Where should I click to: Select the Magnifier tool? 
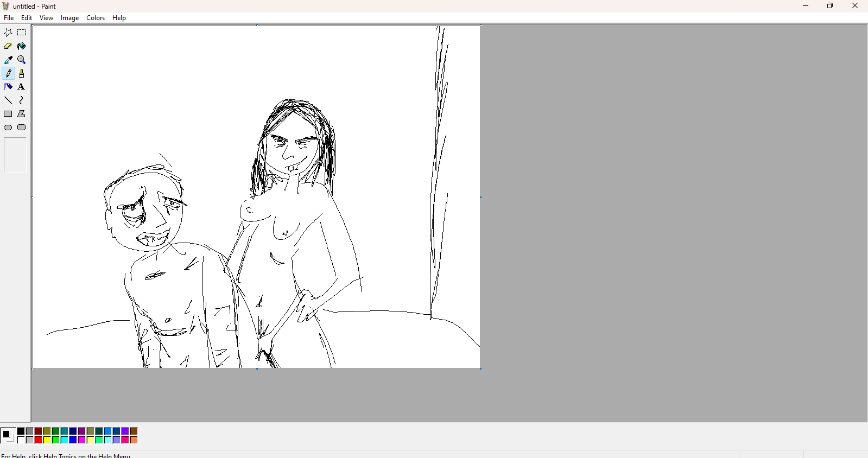pyautogui.click(x=22, y=60)
